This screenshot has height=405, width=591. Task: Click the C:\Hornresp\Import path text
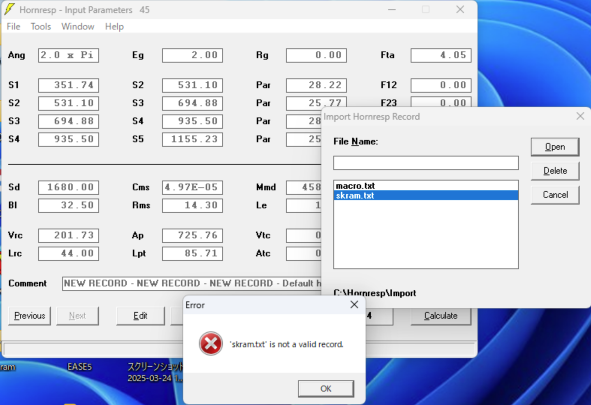click(x=375, y=293)
